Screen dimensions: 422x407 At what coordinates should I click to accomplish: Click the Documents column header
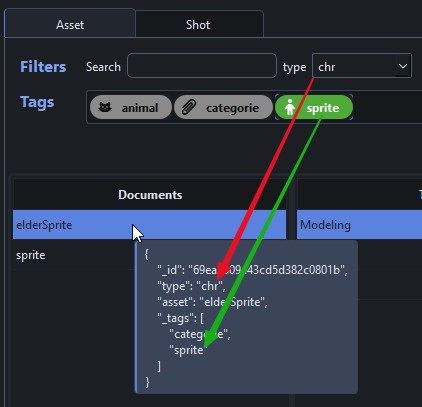[x=150, y=195]
